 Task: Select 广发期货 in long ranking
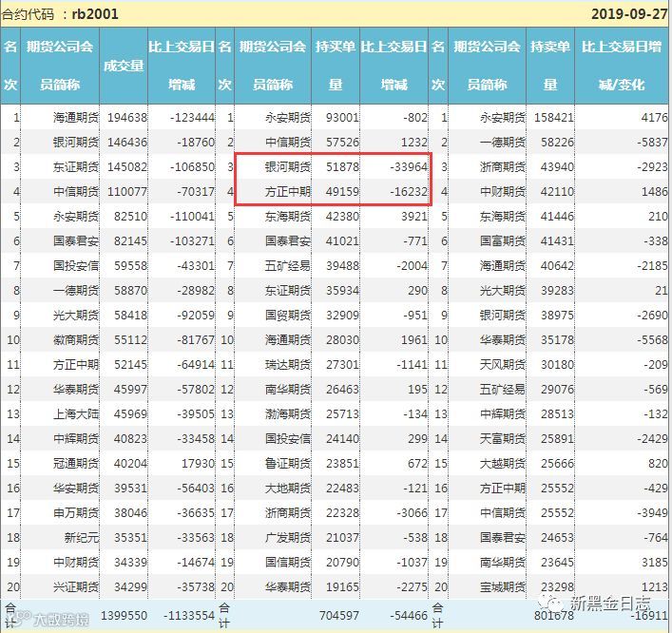point(288,537)
